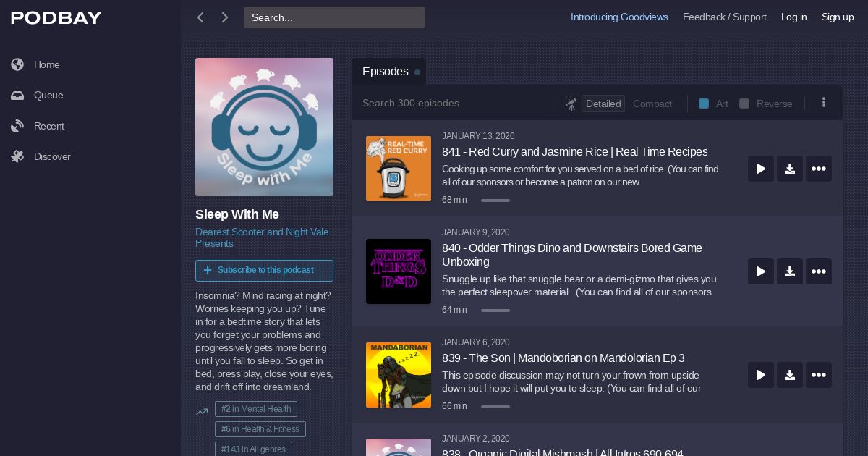868x456 pixels.
Task: Click progress bar of 64 min episode
Action: [495, 311]
